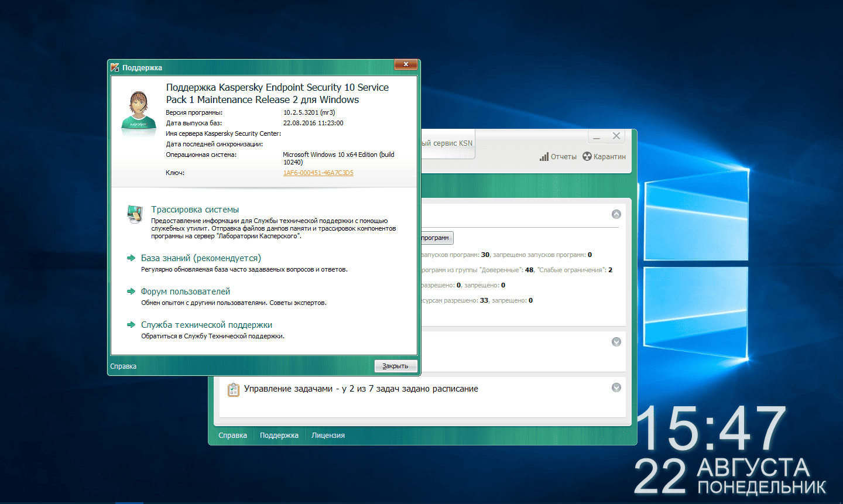This screenshot has width=843, height=504.
Task: Click the green arrow beside База знаний
Action: click(x=131, y=258)
